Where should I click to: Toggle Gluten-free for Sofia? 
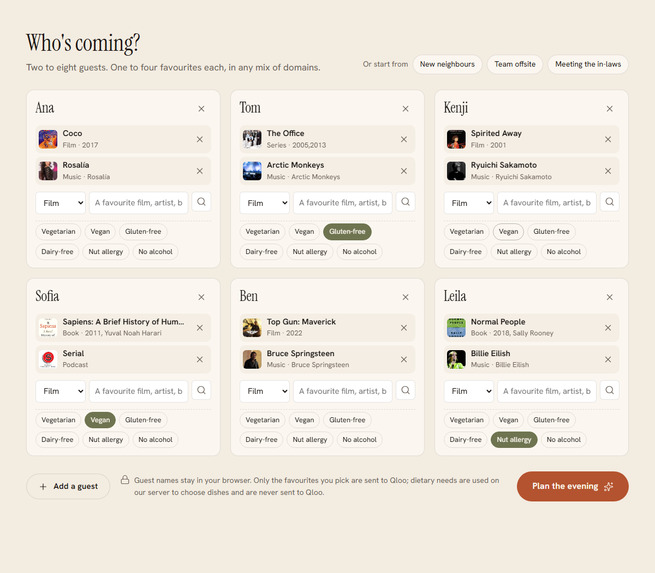(143, 420)
